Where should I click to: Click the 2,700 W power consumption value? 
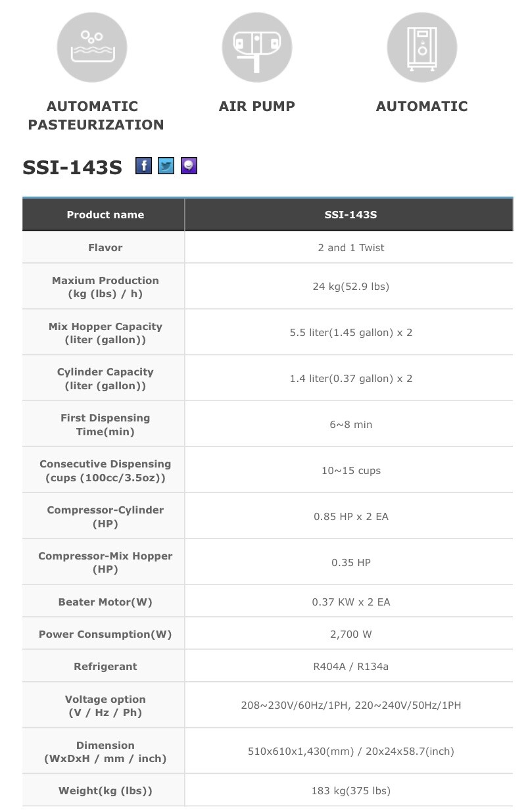pyautogui.click(x=350, y=634)
